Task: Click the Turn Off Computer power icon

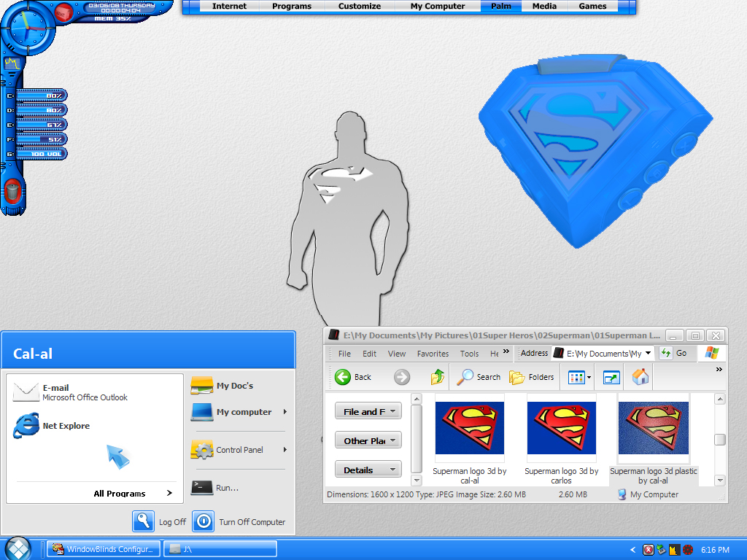Action: pos(204,521)
